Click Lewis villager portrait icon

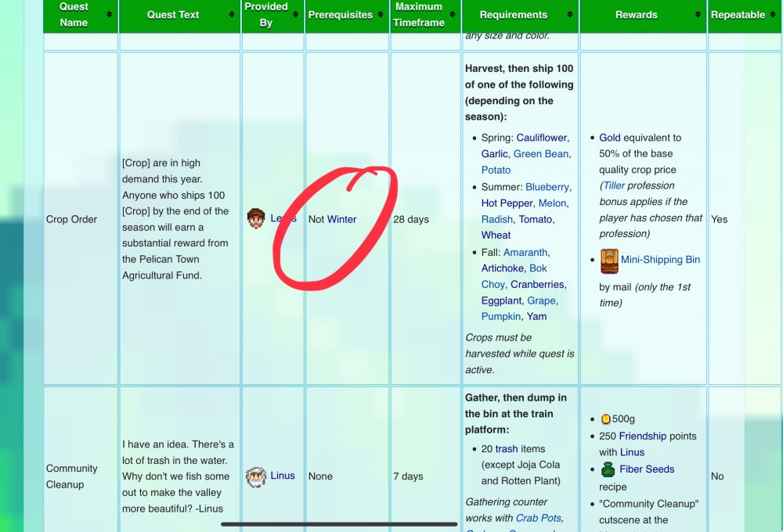pos(256,219)
